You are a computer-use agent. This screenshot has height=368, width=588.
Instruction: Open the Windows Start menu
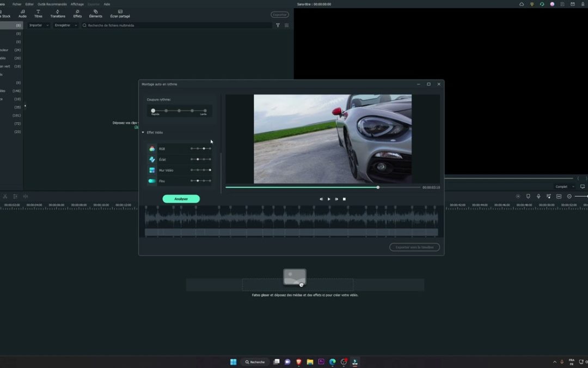(233, 362)
